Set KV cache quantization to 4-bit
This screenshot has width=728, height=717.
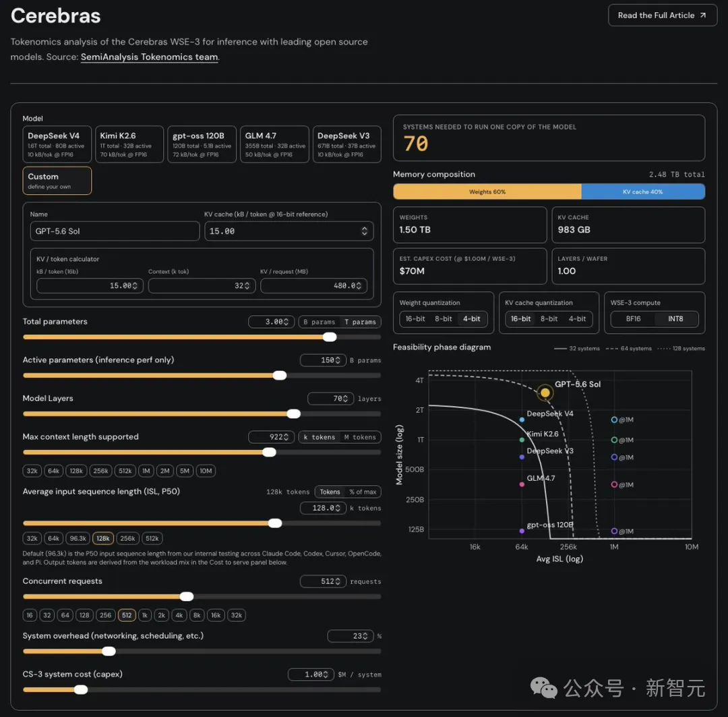[x=577, y=319]
